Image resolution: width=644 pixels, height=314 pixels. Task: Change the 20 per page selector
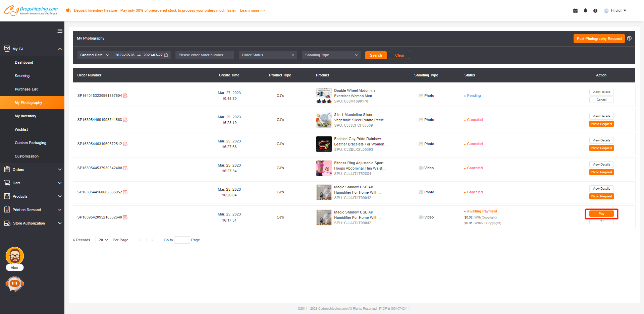pyautogui.click(x=103, y=240)
